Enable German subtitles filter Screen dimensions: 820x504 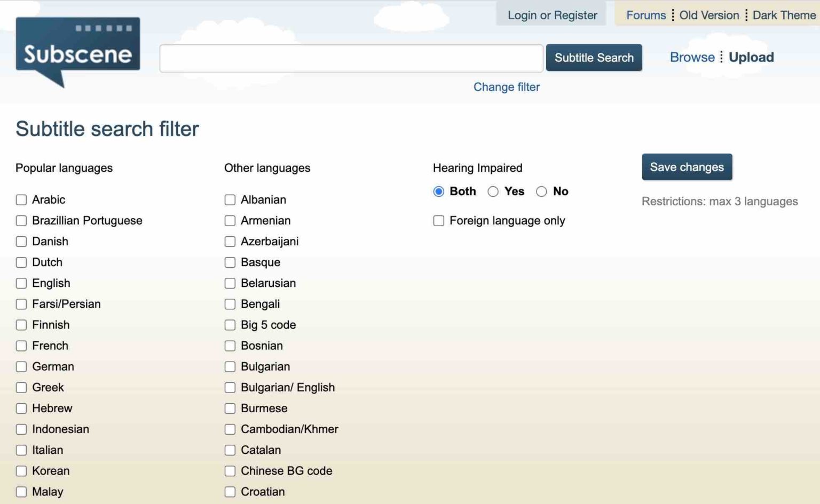21,366
